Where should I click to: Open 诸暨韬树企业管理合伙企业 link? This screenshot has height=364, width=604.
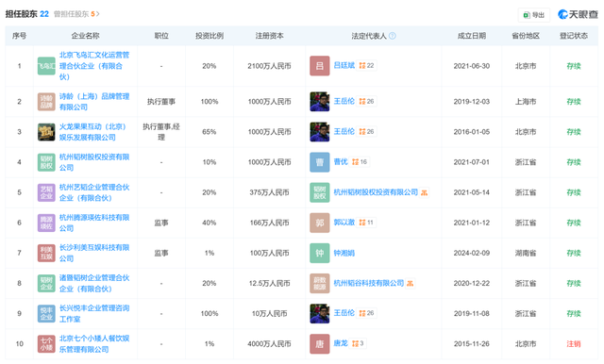(x=94, y=283)
